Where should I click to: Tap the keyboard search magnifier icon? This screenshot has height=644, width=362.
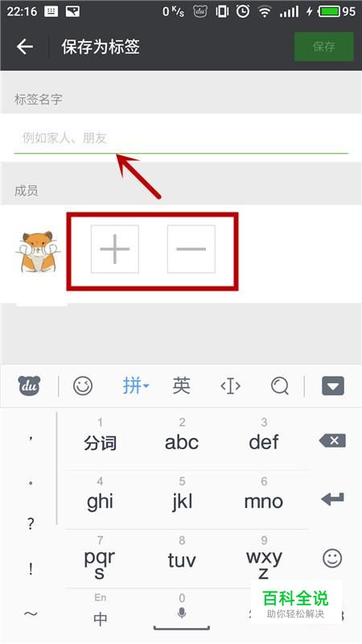[x=280, y=386]
